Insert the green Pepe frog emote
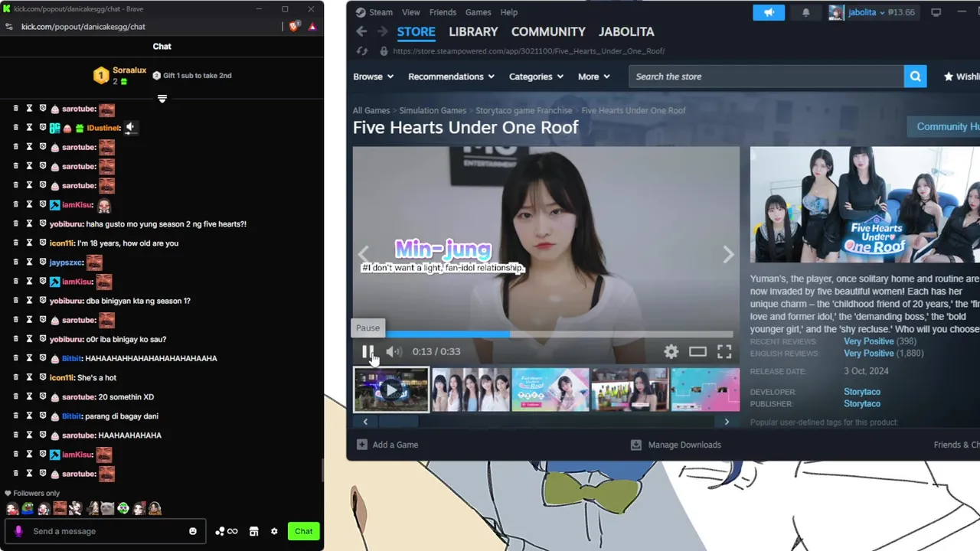 pyautogui.click(x=28, y=508)
